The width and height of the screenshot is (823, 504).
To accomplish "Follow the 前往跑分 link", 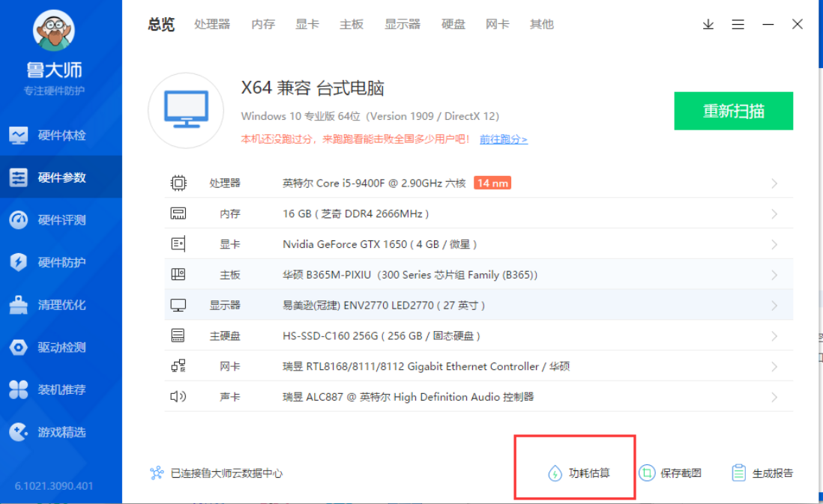I will [x=503, y=139].
